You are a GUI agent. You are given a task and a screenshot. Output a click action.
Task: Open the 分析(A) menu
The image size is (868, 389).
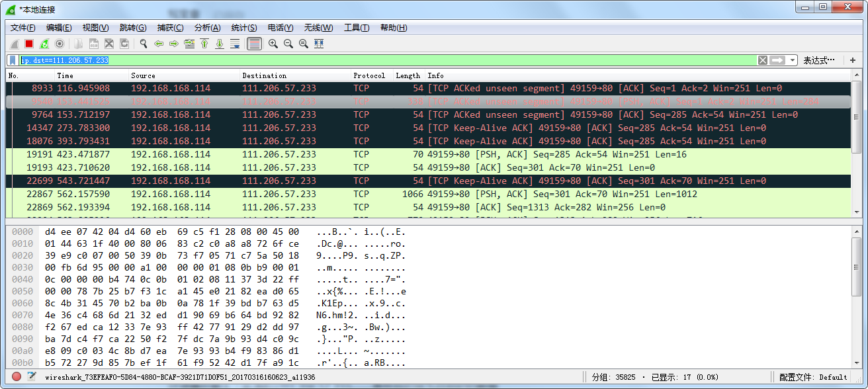[207, 28]
